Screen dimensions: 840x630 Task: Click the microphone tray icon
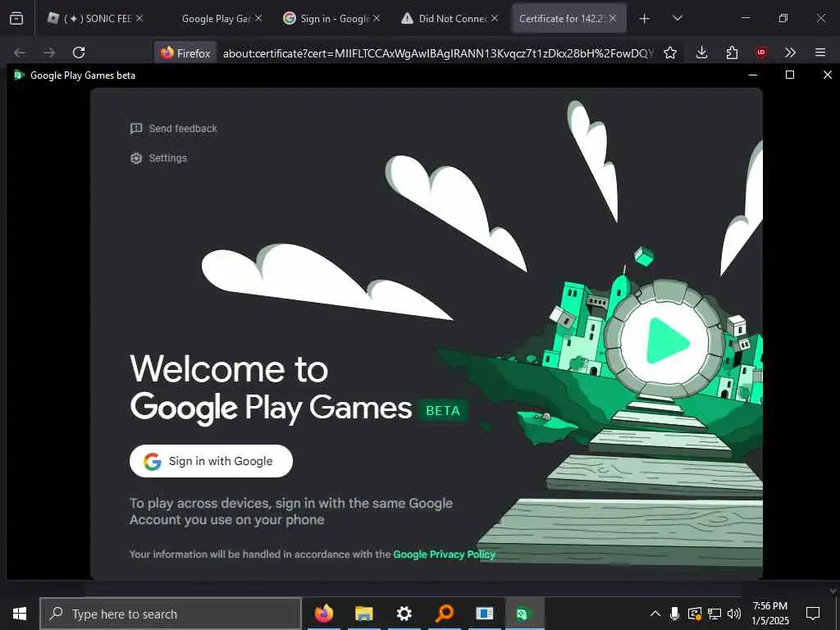674,614
